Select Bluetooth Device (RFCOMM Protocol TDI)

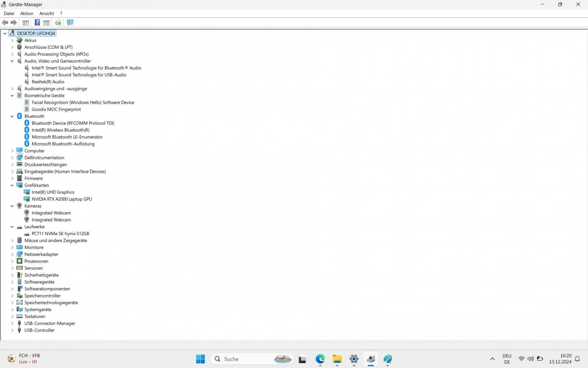coord(73,123)
